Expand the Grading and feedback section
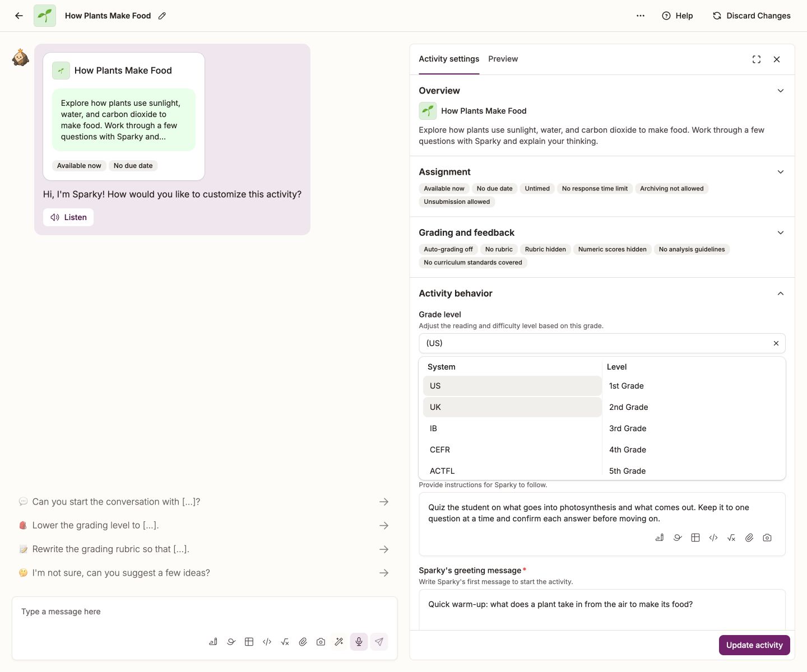 click(x=781, y=233)
